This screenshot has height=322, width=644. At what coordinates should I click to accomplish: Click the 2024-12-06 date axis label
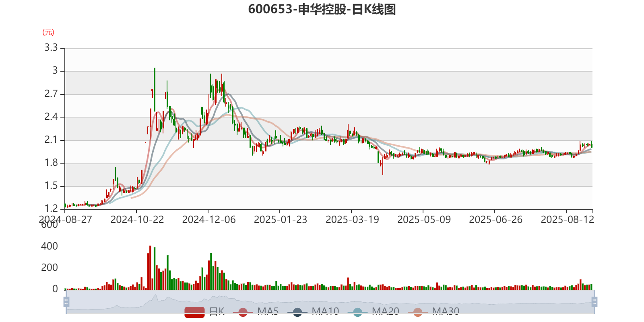click(x=209, y=219)
